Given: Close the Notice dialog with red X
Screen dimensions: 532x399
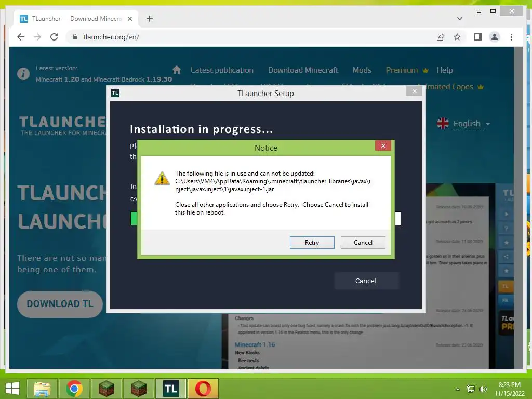Looking at the screenshot, I should click(383, 145).
